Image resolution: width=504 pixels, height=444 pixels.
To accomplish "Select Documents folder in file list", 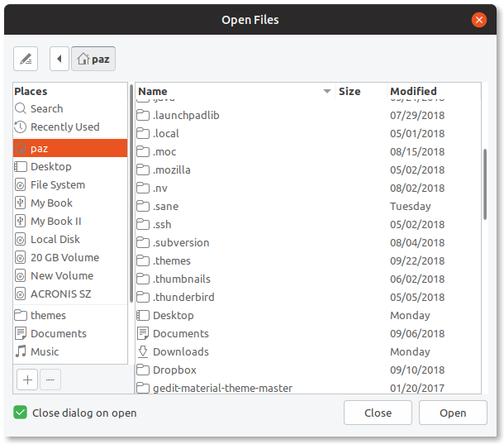I will (308, 334).
